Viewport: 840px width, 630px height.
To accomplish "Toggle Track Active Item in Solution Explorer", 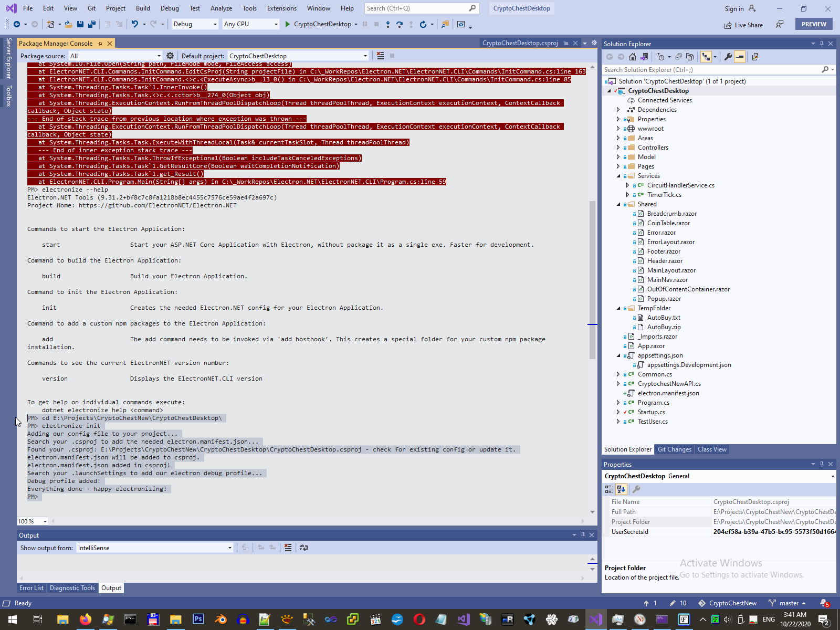I will [x=706, y=57].
